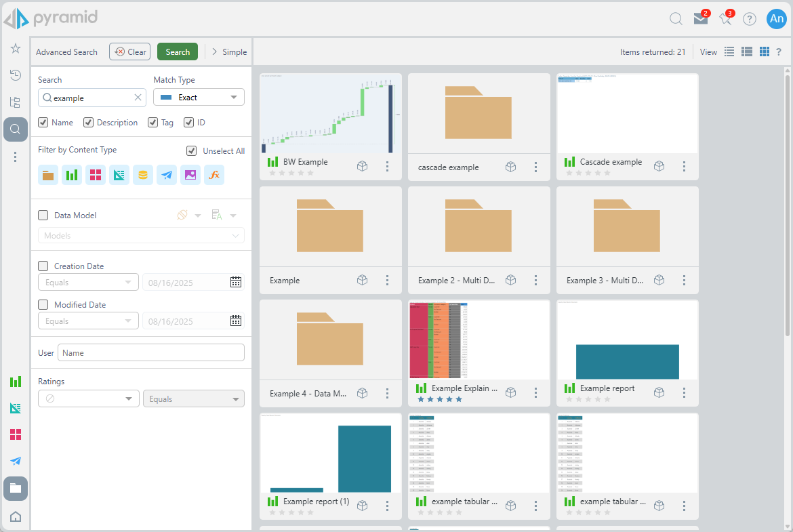This screenshot has height=532, width=793.
Task: Open the mail notifications icon
Action: [x=701, y=19]
